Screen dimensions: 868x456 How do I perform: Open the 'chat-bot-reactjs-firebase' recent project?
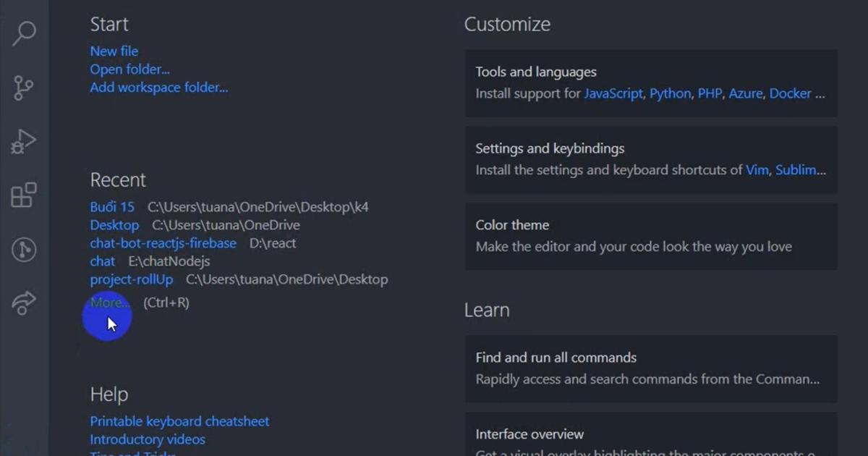pos(163,243)
